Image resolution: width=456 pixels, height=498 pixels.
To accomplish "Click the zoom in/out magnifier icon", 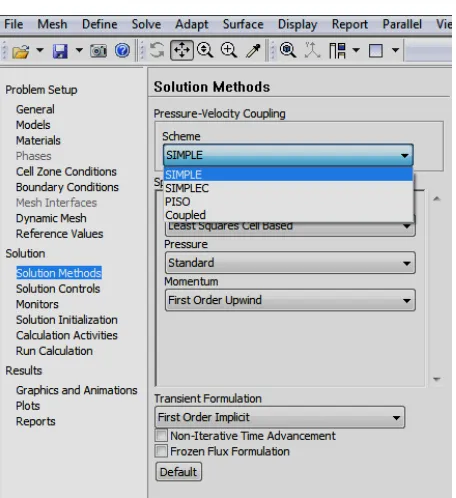I will 205,51.
